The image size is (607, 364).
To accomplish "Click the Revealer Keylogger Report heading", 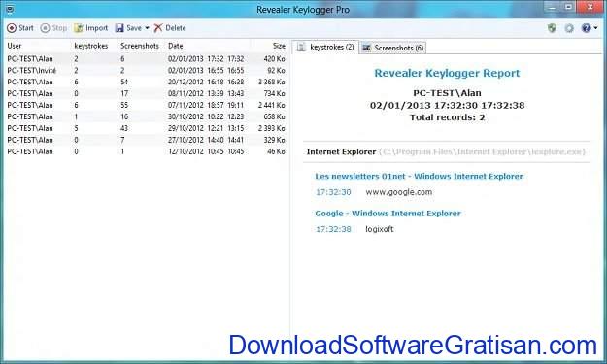I will (x=447, y=73).
